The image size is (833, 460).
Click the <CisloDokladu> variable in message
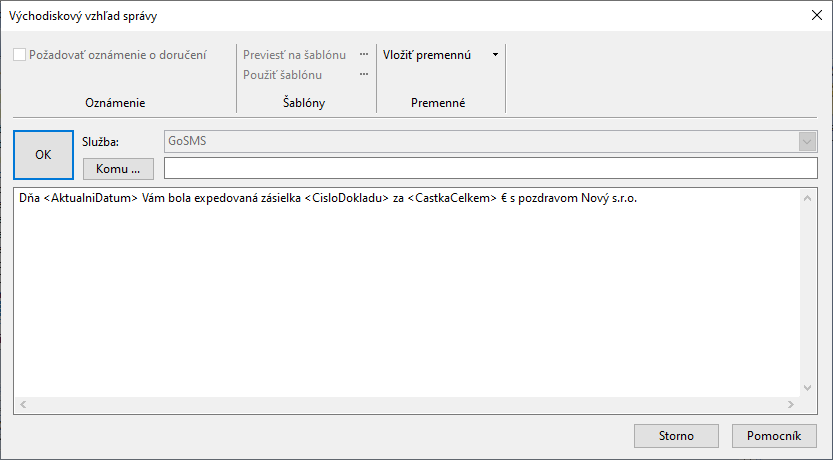[347, 198]
